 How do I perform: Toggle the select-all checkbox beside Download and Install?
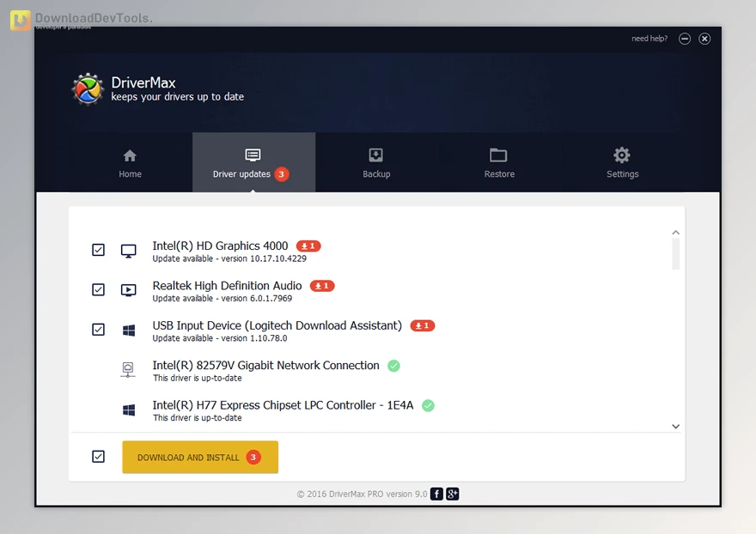click(x=98, y=457)
